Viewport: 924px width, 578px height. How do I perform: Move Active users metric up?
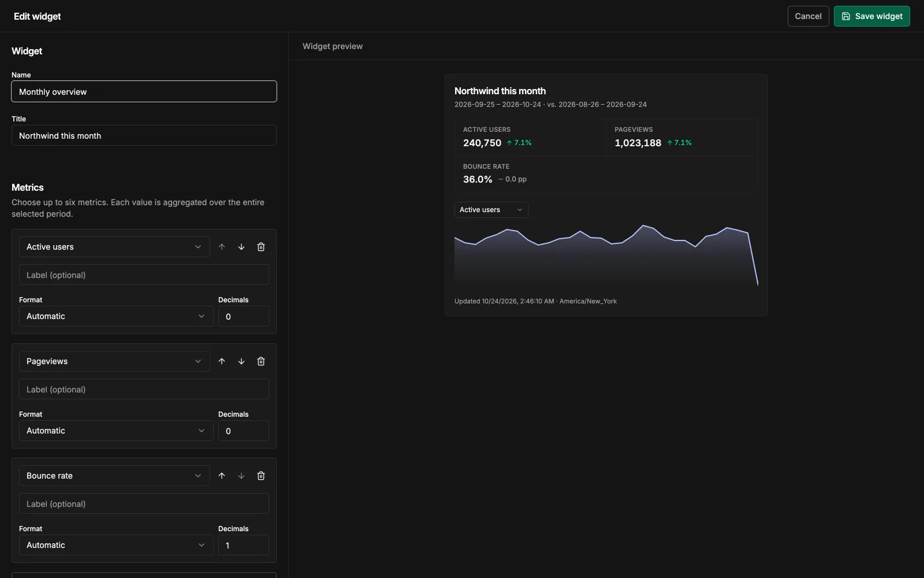coord(222,247)
